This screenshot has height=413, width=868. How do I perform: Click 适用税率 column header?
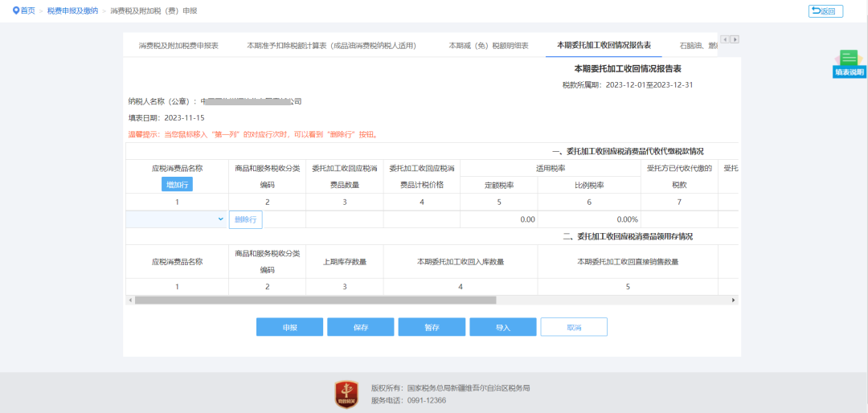point(551,168)
